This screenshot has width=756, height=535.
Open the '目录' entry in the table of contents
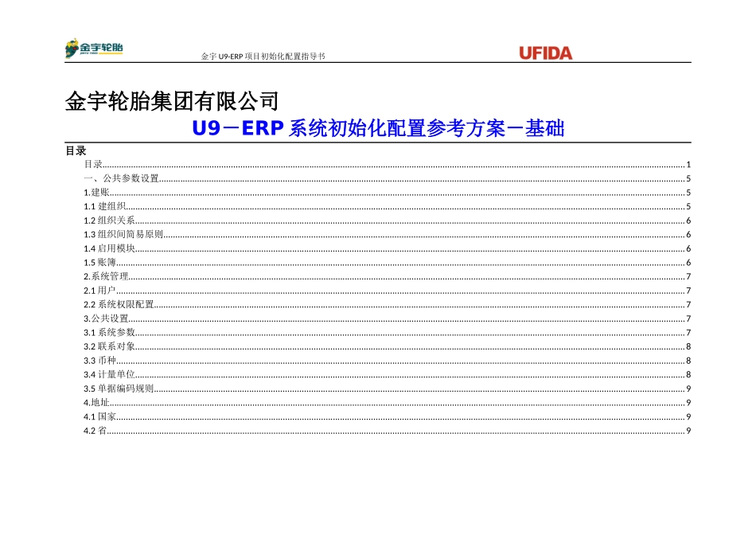tap(388, 165)
